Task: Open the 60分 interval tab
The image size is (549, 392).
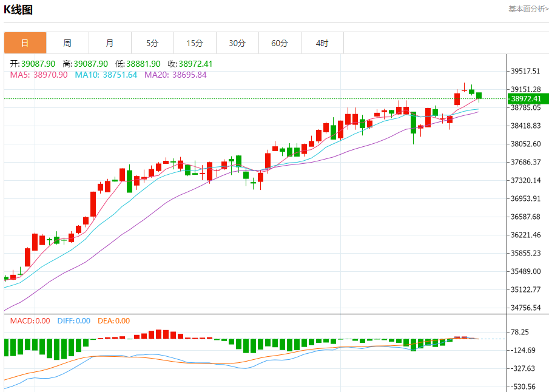Action: click(280, 43)
